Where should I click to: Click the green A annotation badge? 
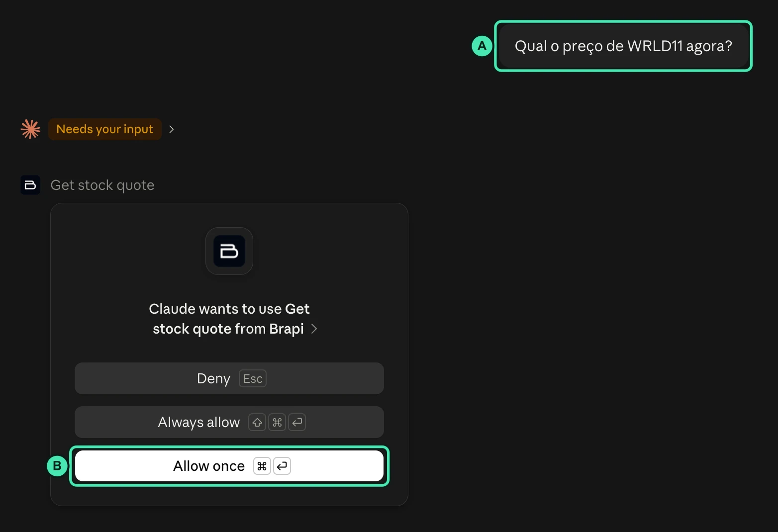pos(482,46)
